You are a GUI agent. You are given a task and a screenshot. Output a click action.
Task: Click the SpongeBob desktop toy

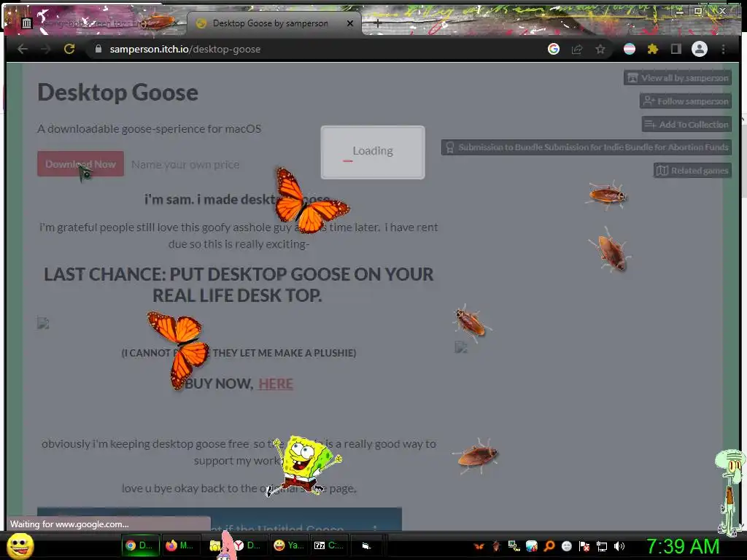[305, 464]
